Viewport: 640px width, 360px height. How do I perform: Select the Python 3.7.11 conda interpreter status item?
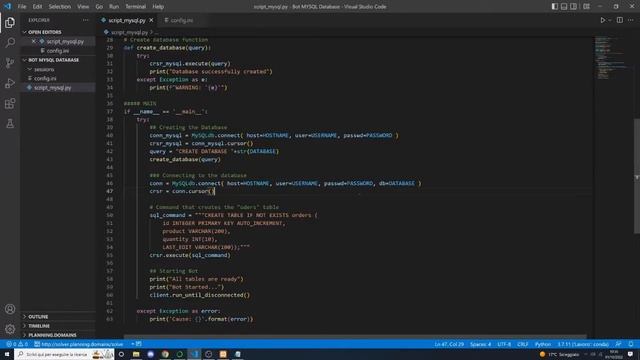[x=583, y=344]
